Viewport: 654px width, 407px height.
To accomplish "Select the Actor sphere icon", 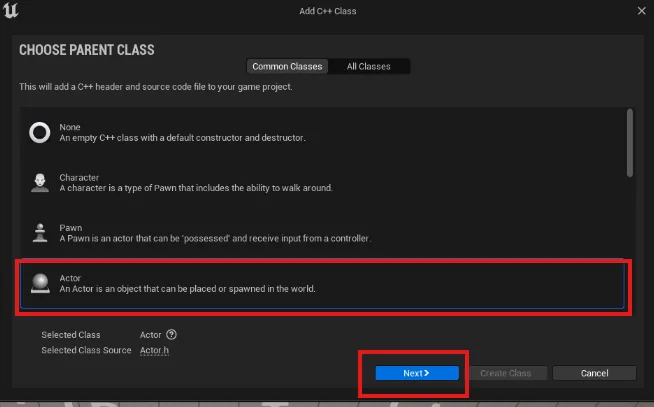I will [x=40, y=283].
